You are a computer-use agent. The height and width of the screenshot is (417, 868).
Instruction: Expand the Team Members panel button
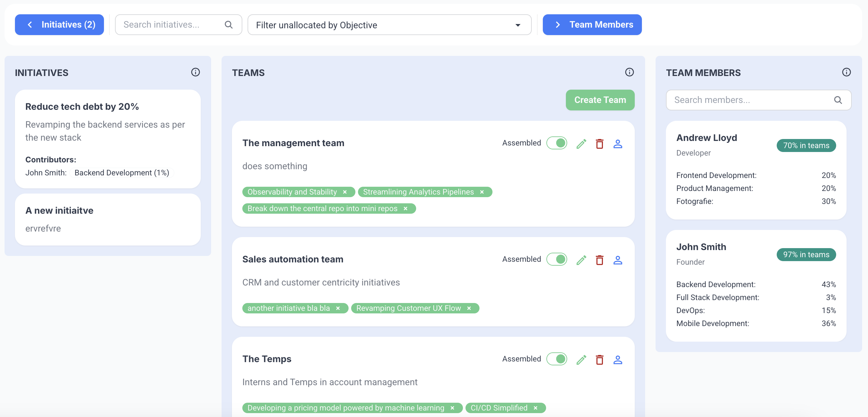pos(592,25)
